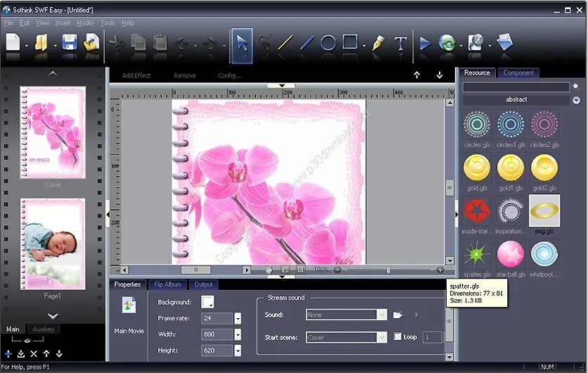
Task: Choose the Selection arrow tool
Action: [x=242, y=46]
